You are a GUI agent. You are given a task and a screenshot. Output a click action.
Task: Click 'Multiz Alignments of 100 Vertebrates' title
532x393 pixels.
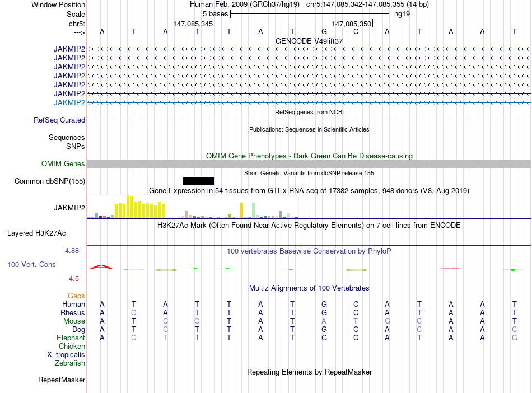[309, 288]
